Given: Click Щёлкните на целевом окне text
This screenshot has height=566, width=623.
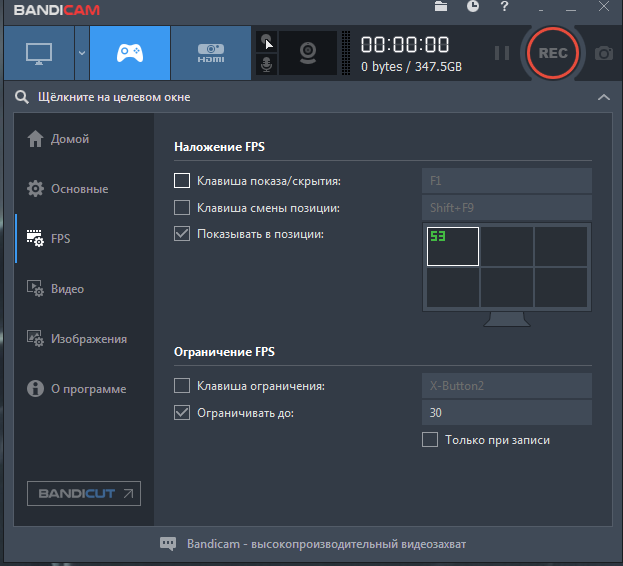Looking at the screenshot, I should pyautogui.click(x=114, y=97).
